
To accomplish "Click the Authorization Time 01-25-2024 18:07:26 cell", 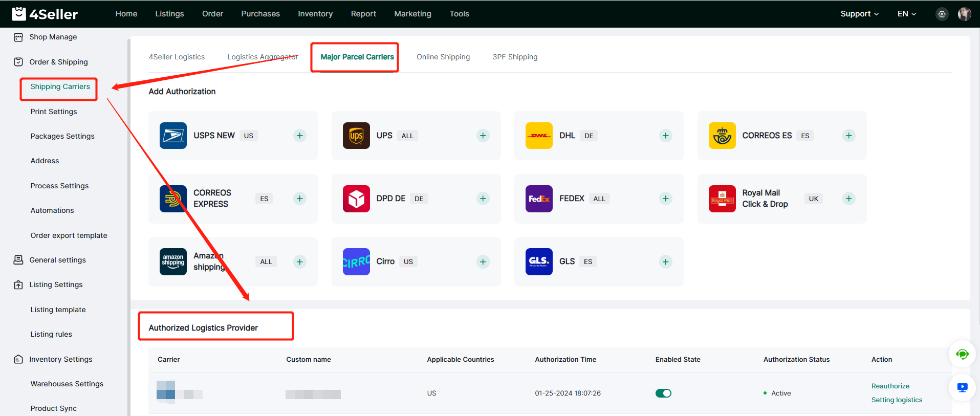I will click(568, 393).
